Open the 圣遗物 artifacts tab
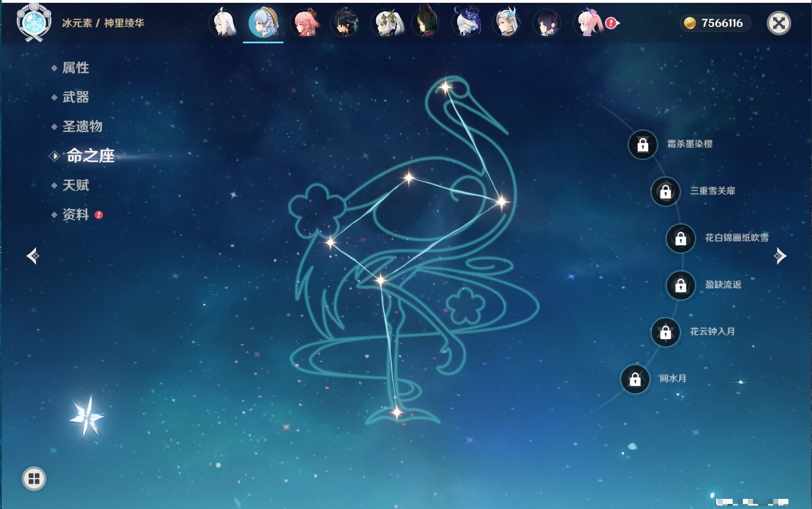This screenshot has width=812, height=509. point(82,127)
